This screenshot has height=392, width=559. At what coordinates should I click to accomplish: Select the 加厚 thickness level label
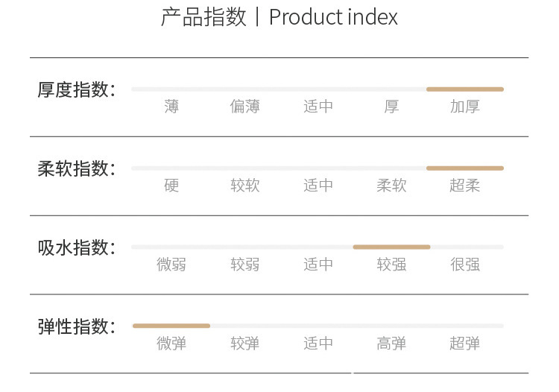[465, 107]
